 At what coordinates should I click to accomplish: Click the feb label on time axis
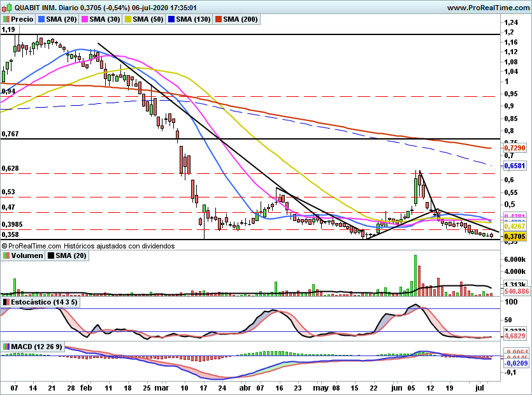coord(86,388)
